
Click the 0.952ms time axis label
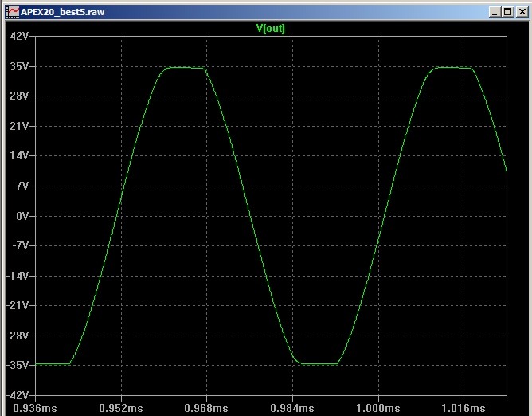click(x=121, y=408)
